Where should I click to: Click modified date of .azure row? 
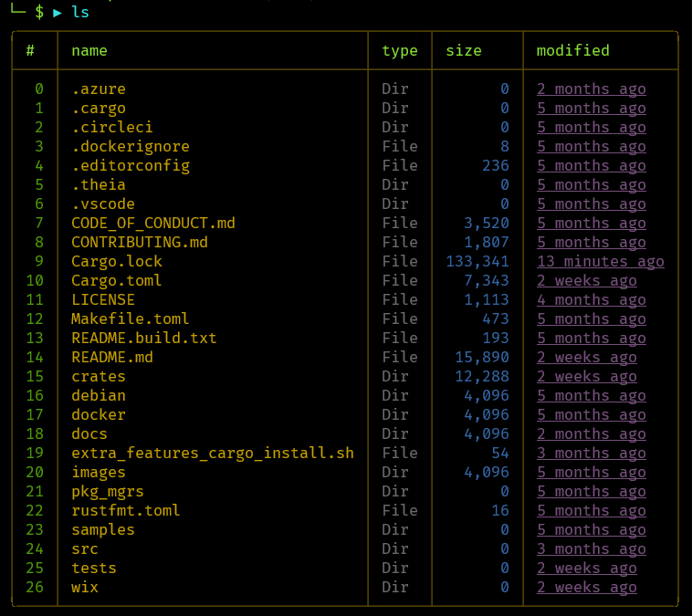[592, 89]
